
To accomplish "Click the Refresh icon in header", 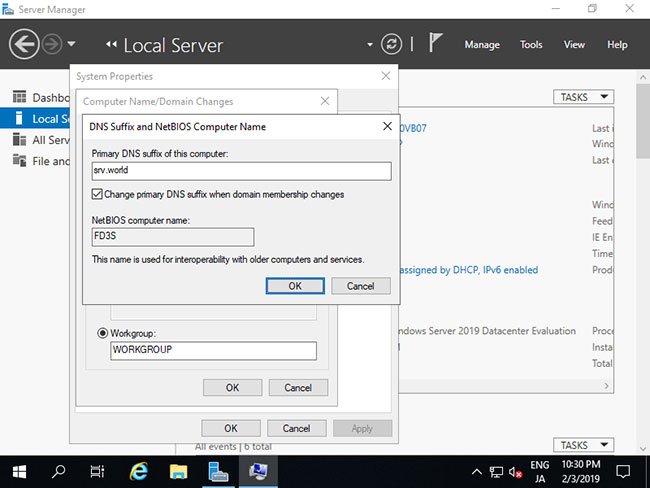I will point(391,44).
